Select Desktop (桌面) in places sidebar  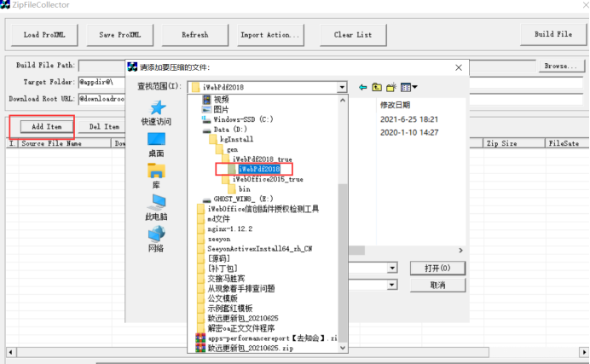[x=156, y=144]
